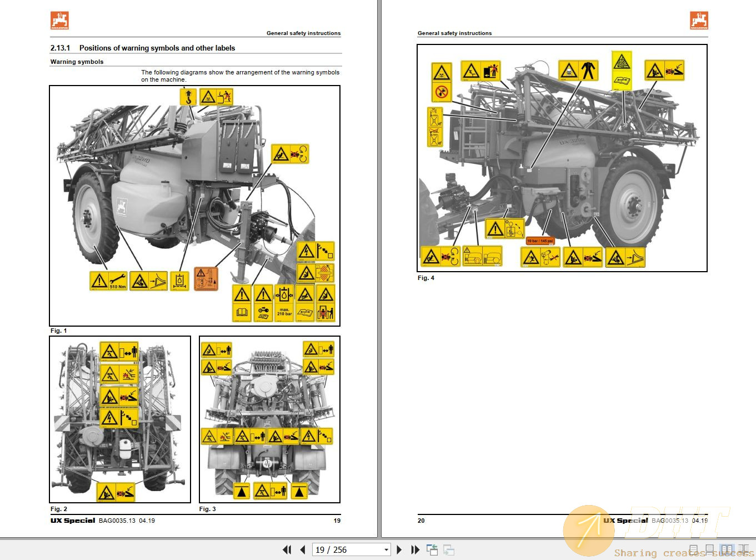Click the 'max. 210 bar' warning label
Image resolution: width=756 pixels, height=560 pixels.
click(284, 303)
